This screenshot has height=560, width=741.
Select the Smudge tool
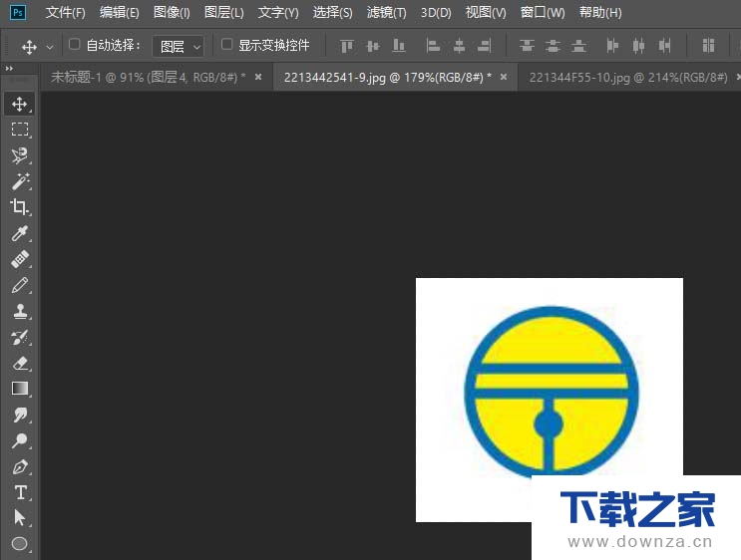(19, 416)
